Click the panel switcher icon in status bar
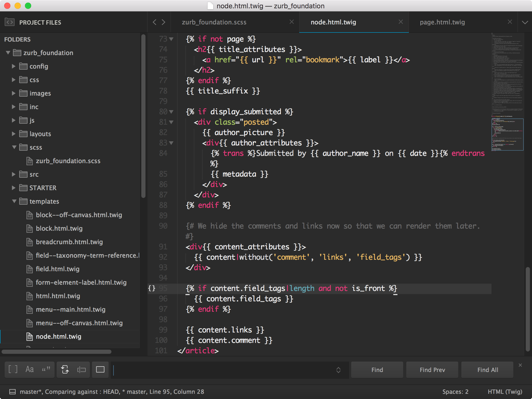This screenshot has width=532, height=399. pos(12,391)
